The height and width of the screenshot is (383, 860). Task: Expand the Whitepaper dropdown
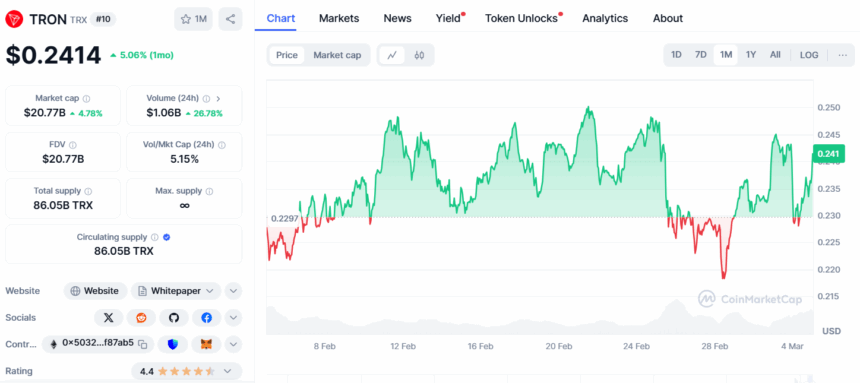click(x=176, y=291)
